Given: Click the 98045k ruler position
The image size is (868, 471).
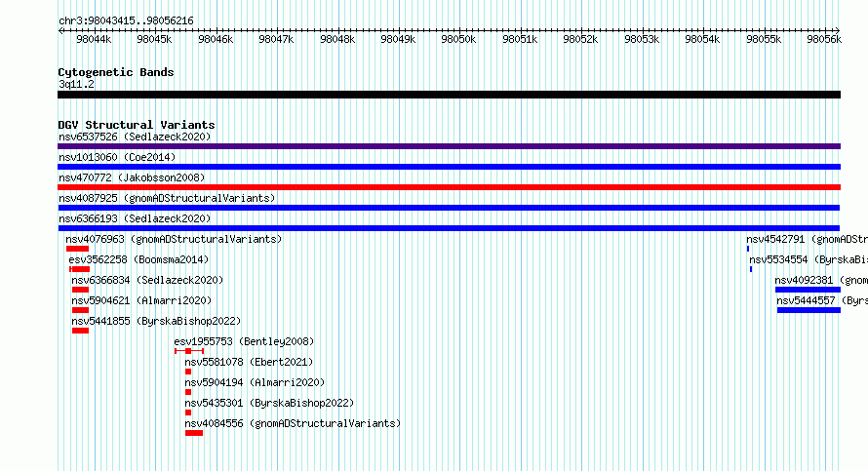Looking at the screenshot, I should click(x=154, y=39).
